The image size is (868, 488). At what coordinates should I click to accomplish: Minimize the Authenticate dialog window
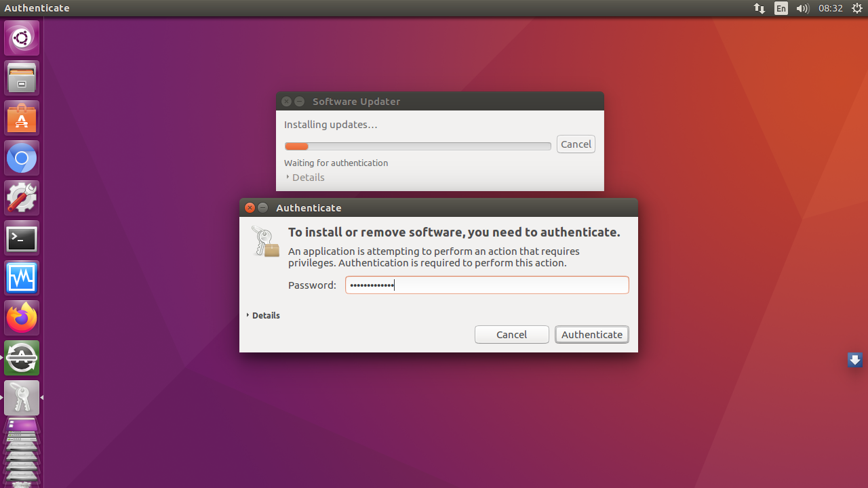tap(263, 207)
